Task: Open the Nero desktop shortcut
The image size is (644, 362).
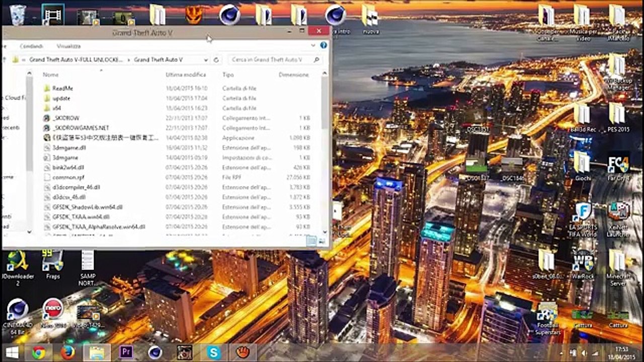Action: pyautogui.click(x=53, y=313)
